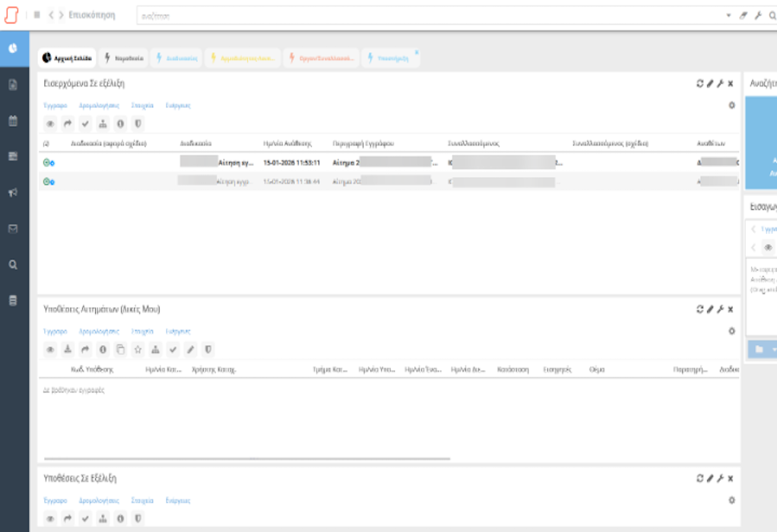777x532 pixels.
Task: Click the star icon in Υποθέσεις Αιτημάτων toolbar
Action: pyautogui.click(x=138, y=350)
